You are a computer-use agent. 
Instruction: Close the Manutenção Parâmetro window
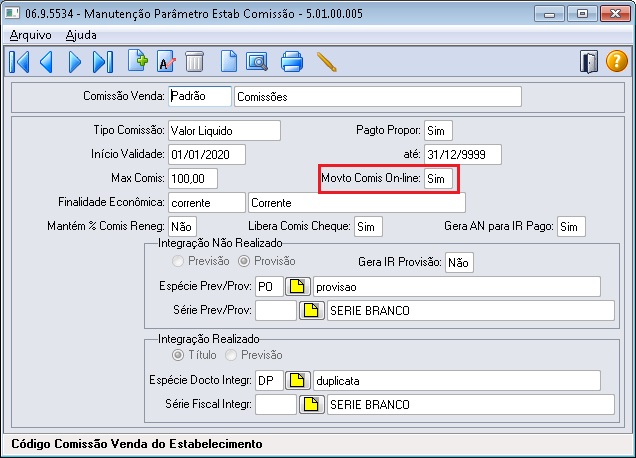pos(615,14)
